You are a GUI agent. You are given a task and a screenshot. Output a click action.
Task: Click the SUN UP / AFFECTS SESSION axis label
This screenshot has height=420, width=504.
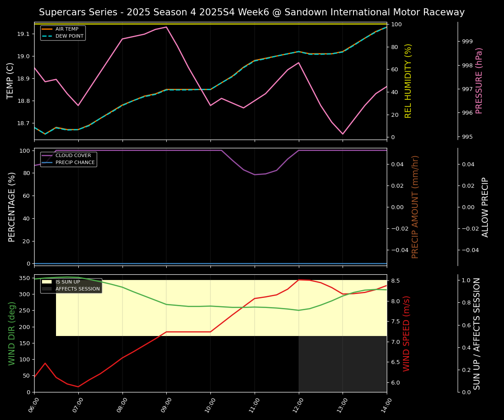(477, 333)
